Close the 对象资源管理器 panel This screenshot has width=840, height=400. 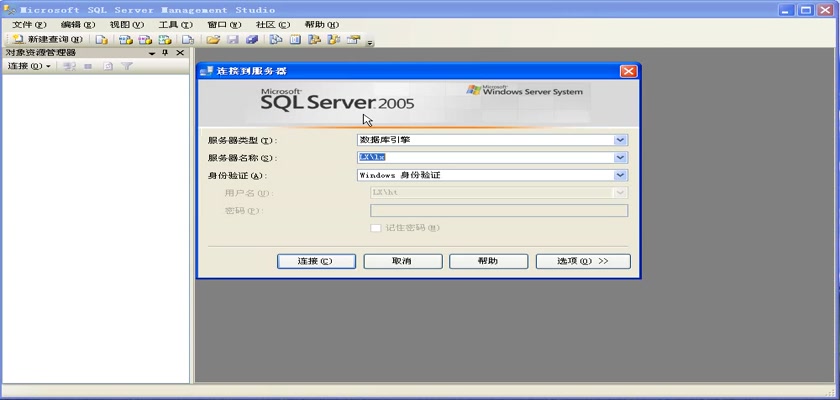tap(180, 52)
